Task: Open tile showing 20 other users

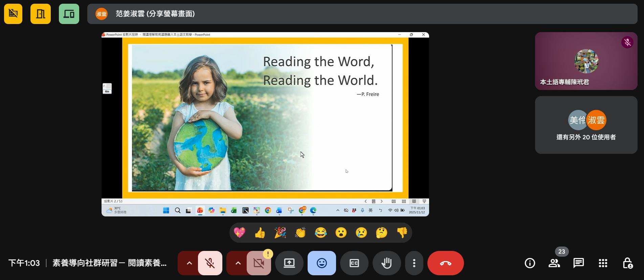Action: point(586,125)
